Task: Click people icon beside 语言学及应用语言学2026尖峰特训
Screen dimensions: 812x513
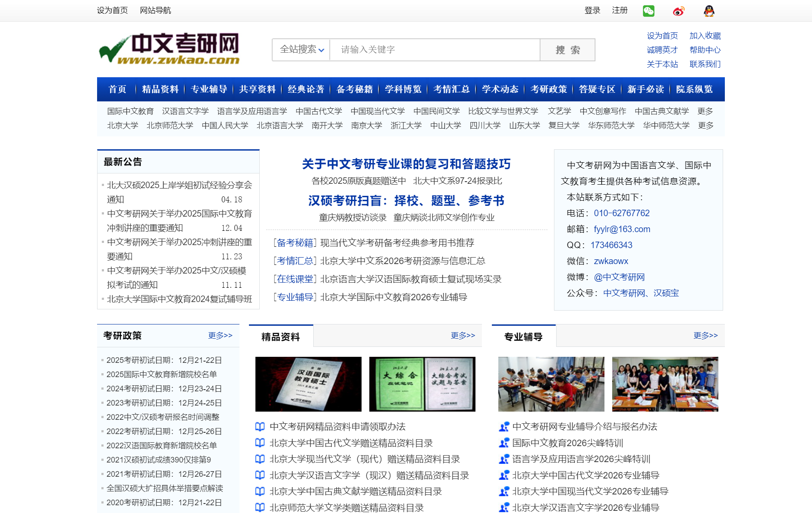Action: tap(504, 459)
